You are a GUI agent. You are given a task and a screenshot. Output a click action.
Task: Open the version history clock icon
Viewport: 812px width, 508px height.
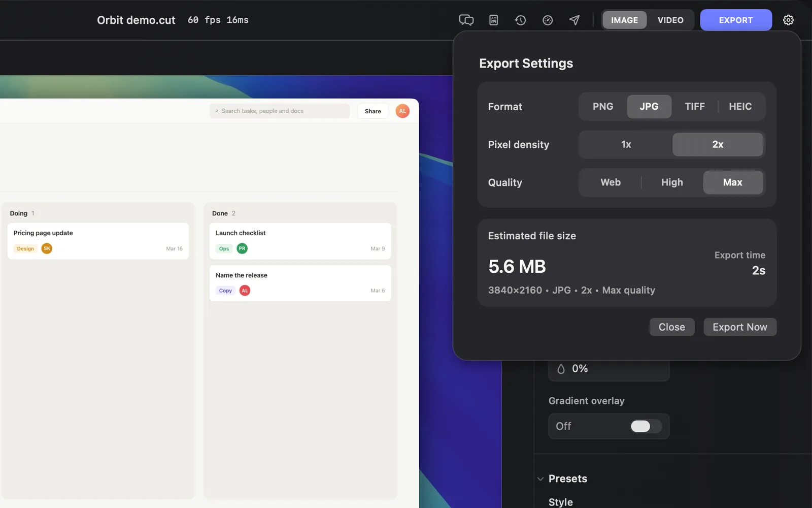[520, 20]
